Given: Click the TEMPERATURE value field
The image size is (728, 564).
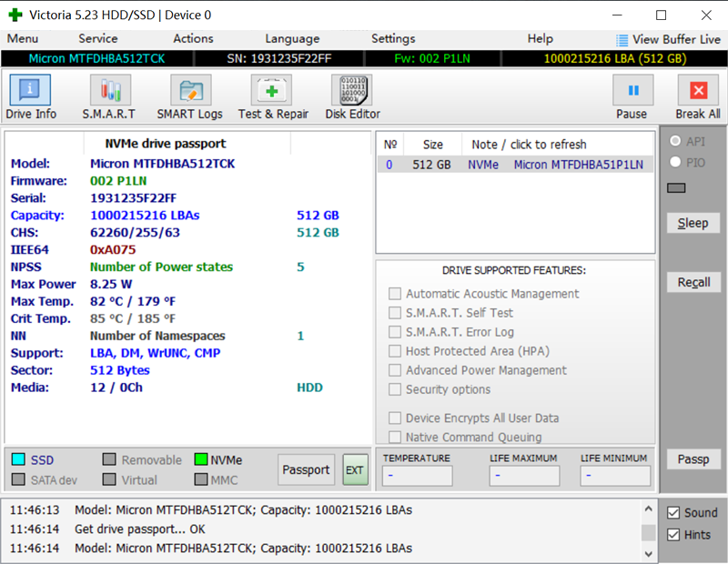Looking at the screenshot, I should coord(417,476).
